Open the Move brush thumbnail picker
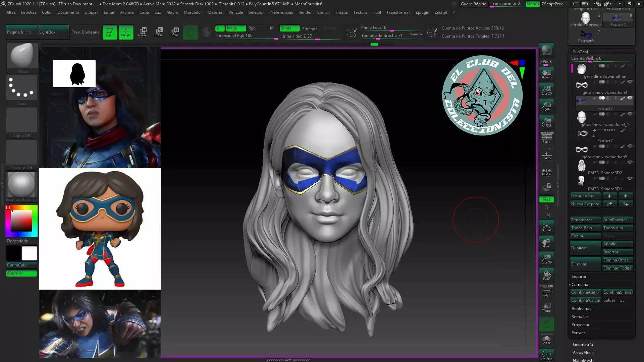The image size is (644, 362). (x=22, y=56)
